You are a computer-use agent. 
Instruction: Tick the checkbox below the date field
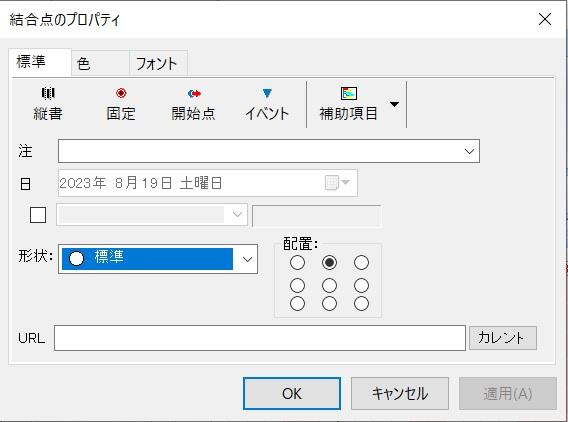point(38,215)
